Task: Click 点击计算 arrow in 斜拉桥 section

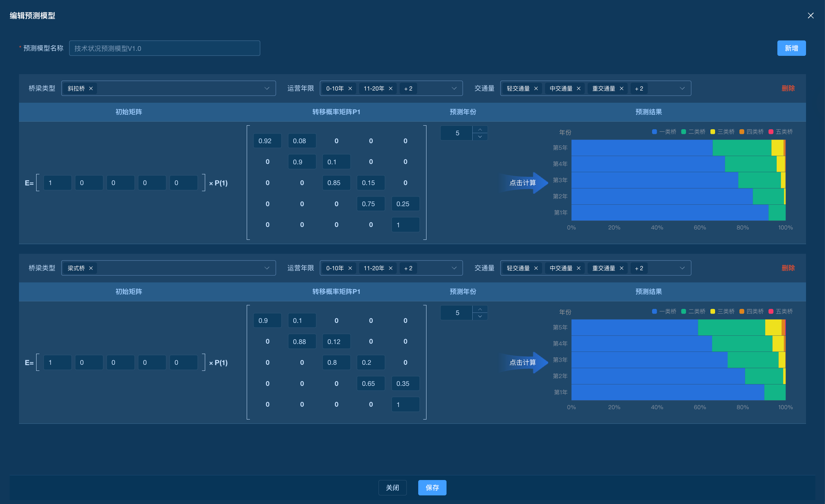Action: (x=523, y=183)
